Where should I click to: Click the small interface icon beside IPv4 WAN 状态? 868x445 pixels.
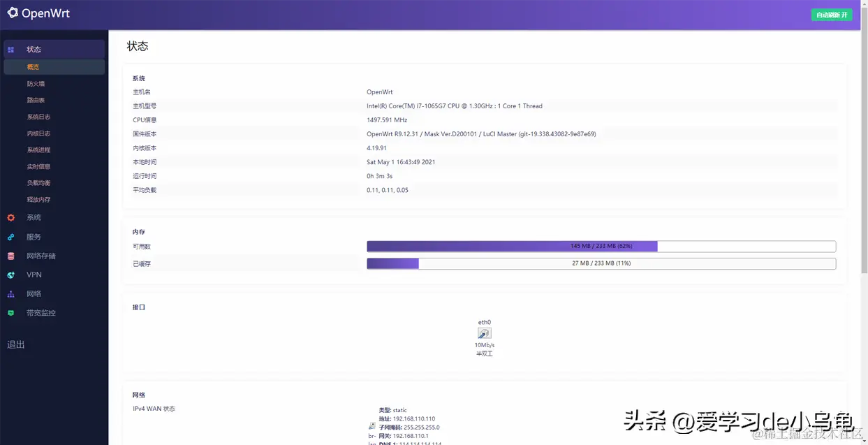[373, 425]
